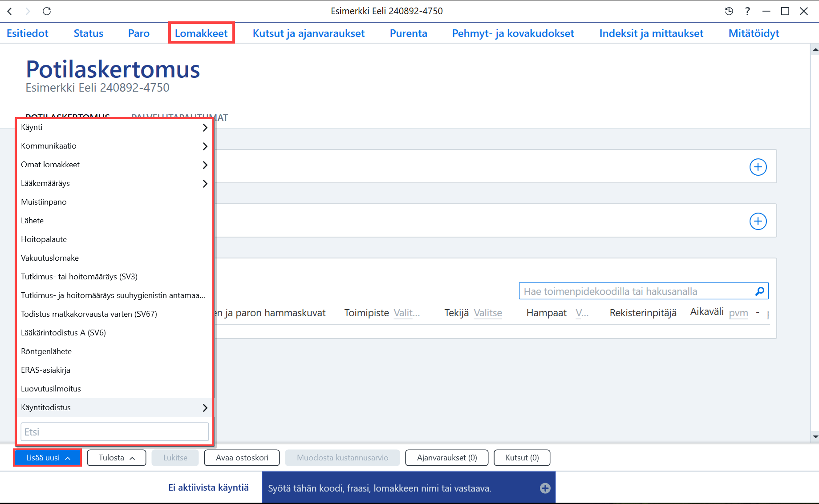Open the Ajanvaraukset (0) button
819x504 pixels.
click(x=447, y=458)
